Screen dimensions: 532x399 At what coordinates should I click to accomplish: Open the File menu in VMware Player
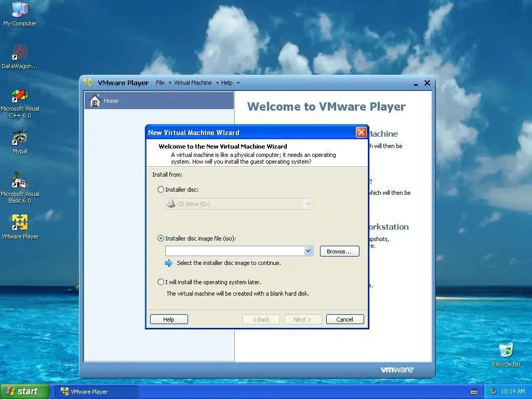(163, 83)
